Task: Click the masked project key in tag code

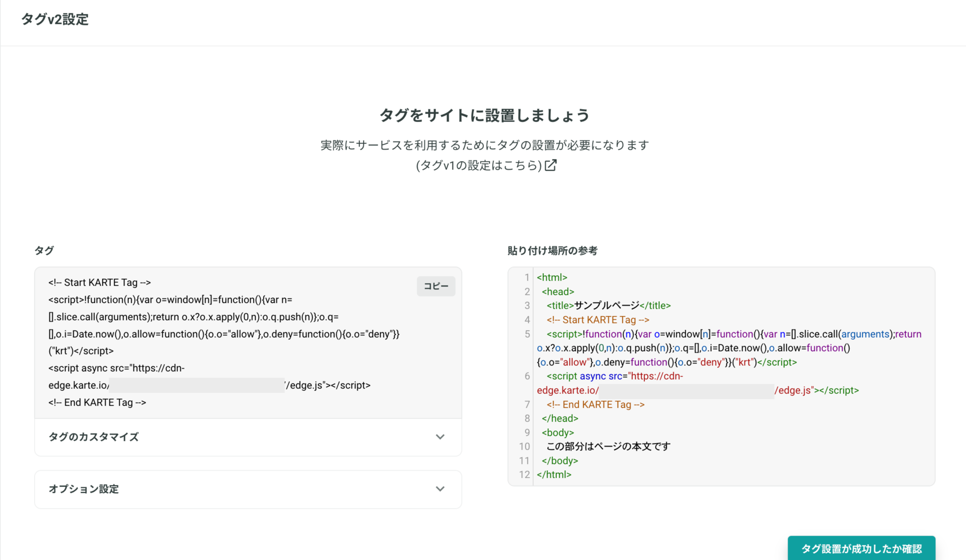Action: pos(197,385)
